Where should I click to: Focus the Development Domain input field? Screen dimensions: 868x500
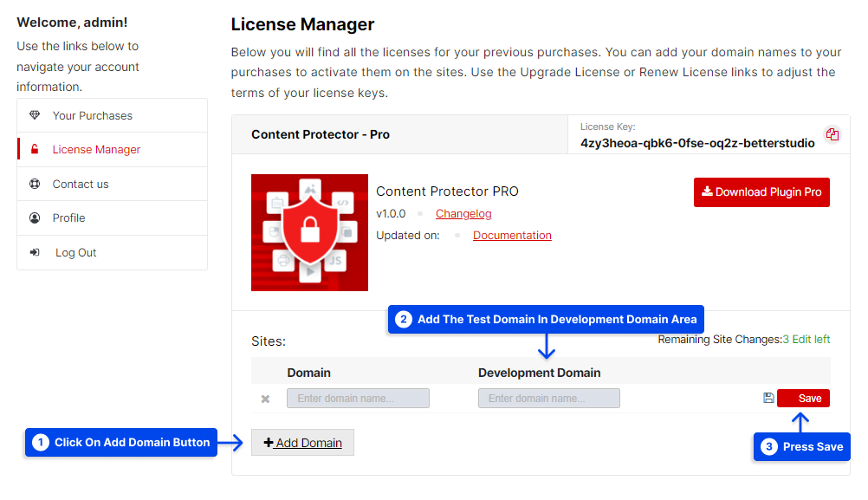549,398
